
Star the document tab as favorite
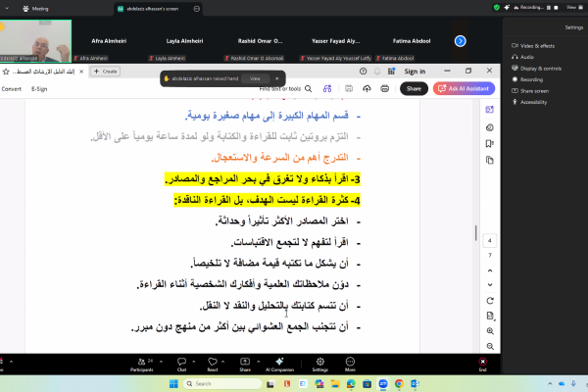pyautogui.click(x=6, y=72)
